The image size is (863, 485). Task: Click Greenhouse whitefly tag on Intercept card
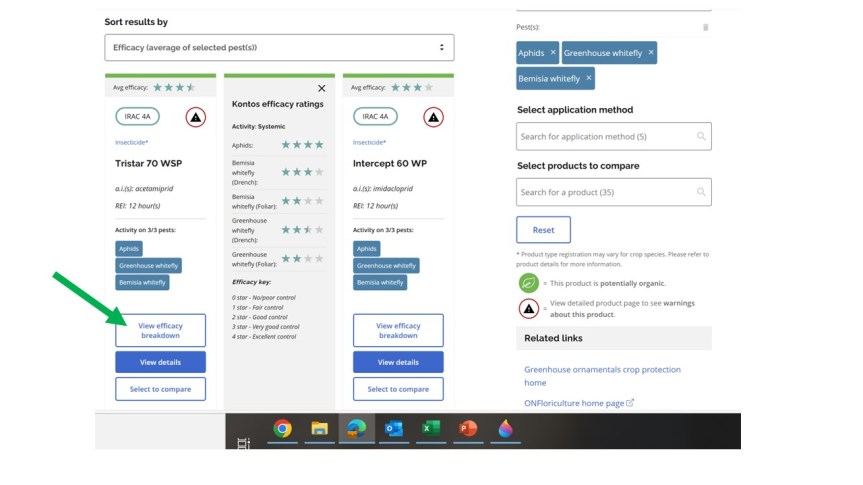coord(386,265)
